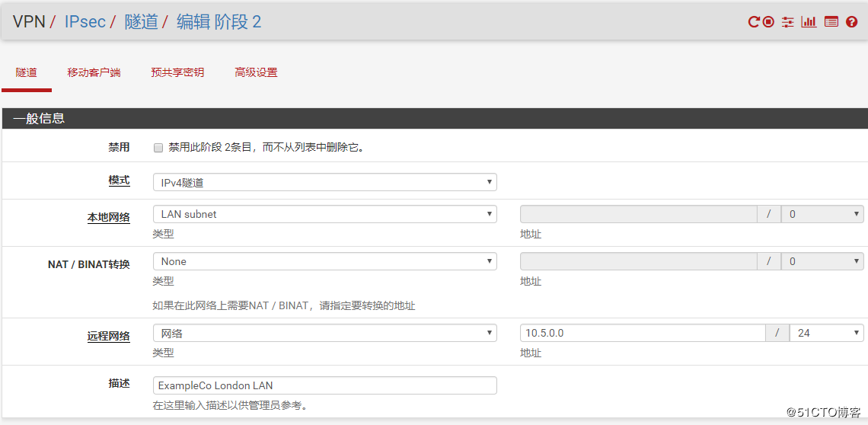Click the 描述 field with ExampleCo London LAN
Screen dimensions: 868x425
pyautogui.click(x=324, y=385)
